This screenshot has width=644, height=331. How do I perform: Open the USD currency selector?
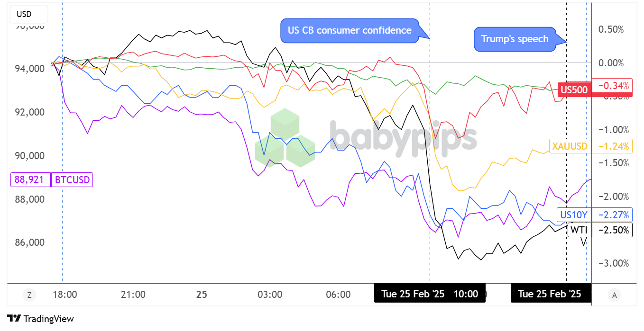24,14
